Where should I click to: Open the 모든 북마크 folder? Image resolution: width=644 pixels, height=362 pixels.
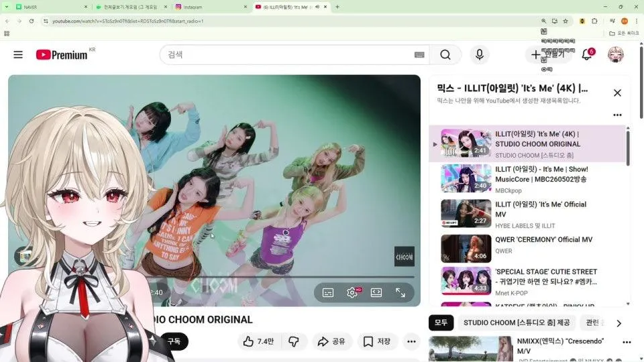625,34
